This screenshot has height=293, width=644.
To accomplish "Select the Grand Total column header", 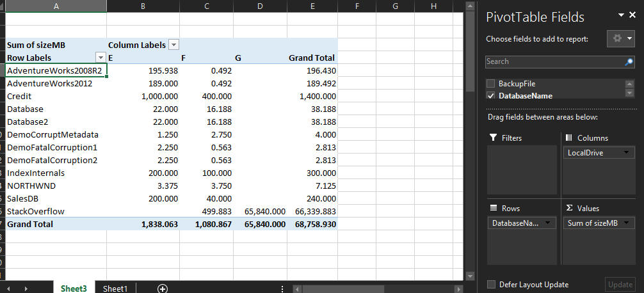I will click(312, 58).
